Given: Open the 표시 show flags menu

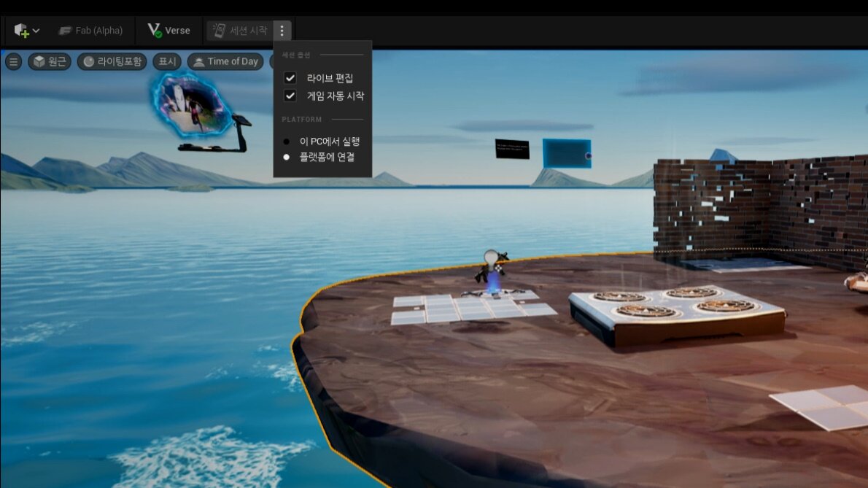Looking at the screenshot, I should [x=166, y=62].
